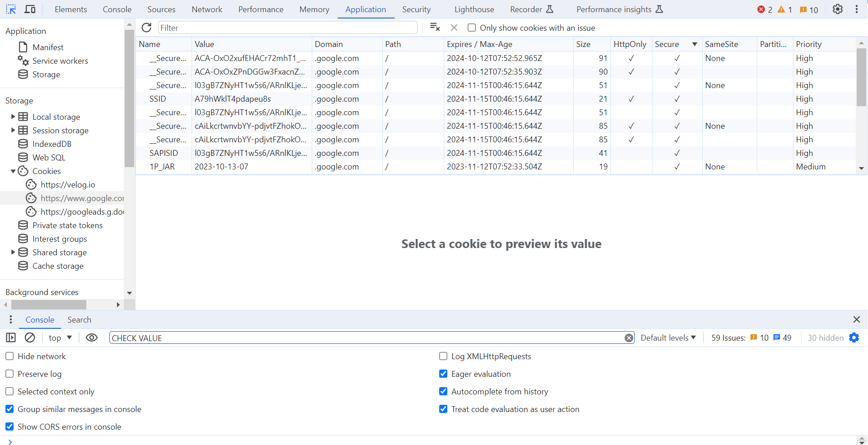The image size is (868, 445).
Task: Enable Preserve log checkbox
Action: point(9,374)
